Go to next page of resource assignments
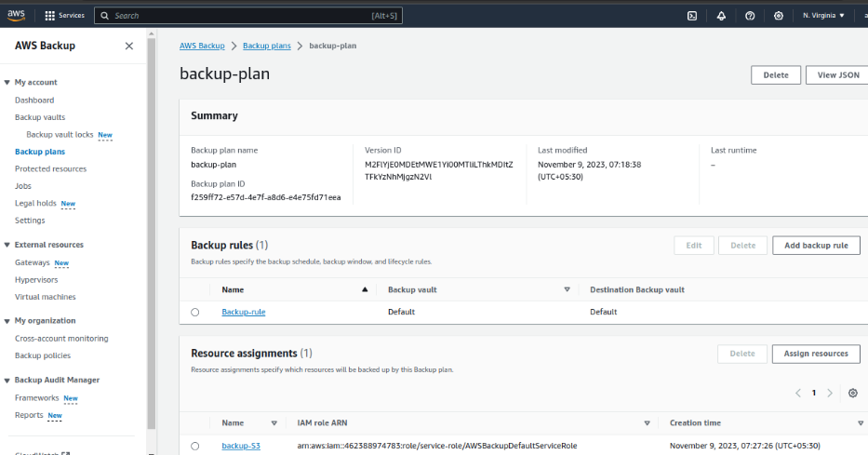The height and width of the screenshot is (455, 868). click(830, 393)
